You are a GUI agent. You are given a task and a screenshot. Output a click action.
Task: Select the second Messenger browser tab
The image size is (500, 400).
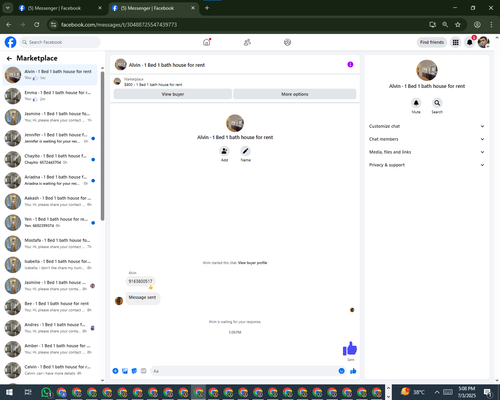click(x=153, y=8)
